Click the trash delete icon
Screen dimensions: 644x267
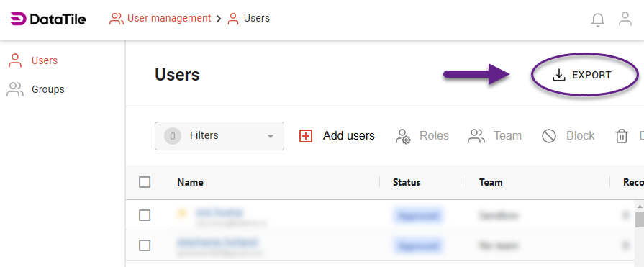[622, 136]
